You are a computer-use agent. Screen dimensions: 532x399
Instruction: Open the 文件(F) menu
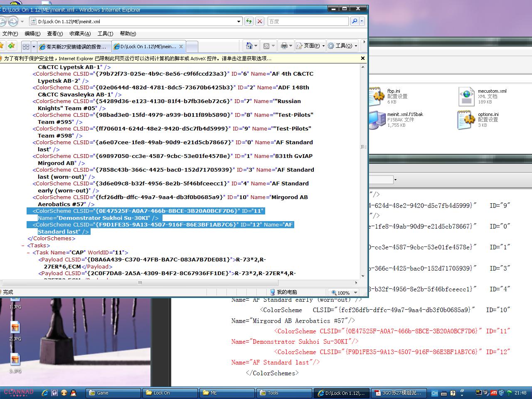click(10, 34)
